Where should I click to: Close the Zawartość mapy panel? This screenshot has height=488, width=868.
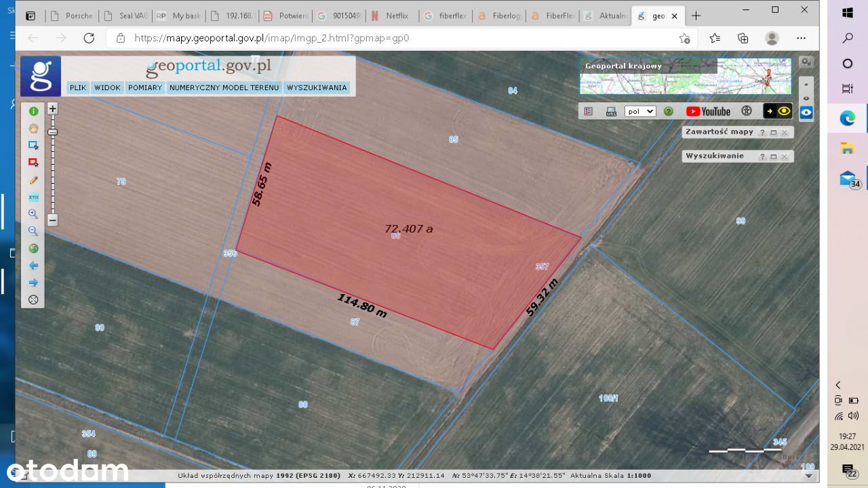784,133
